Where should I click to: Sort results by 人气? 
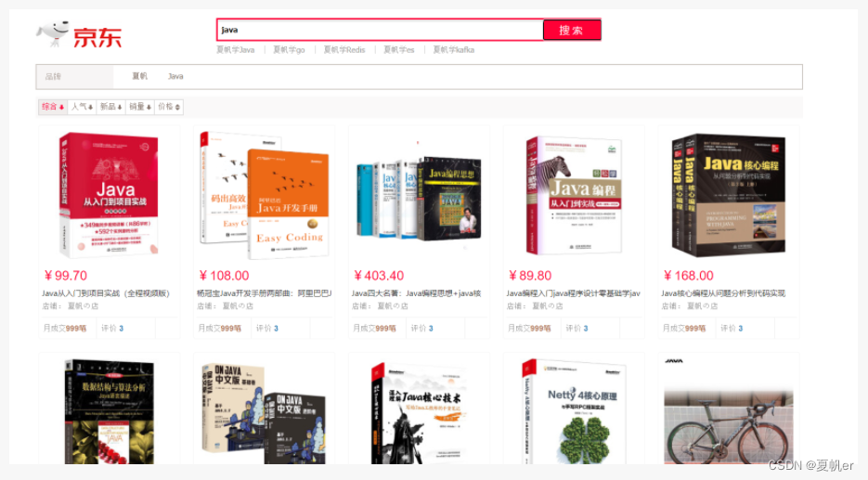82,107
